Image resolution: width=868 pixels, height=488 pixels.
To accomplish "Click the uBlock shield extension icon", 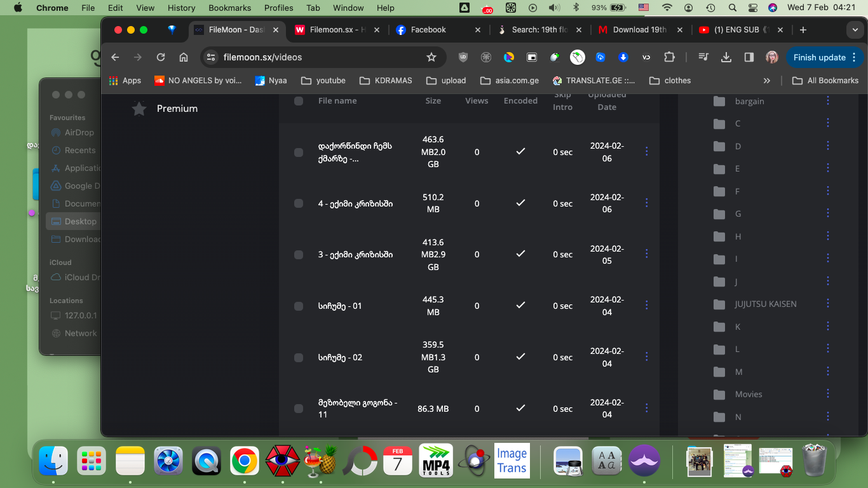I will (463, 57).
